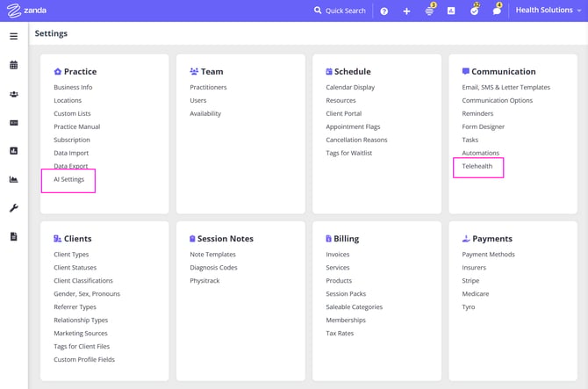Click the plus add-new icon
The width and height of the screenshot is (588, 389).
coord(406,11)
